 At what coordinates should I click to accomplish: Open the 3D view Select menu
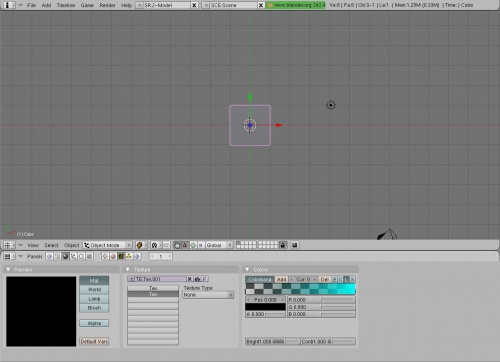pos(51,245)
